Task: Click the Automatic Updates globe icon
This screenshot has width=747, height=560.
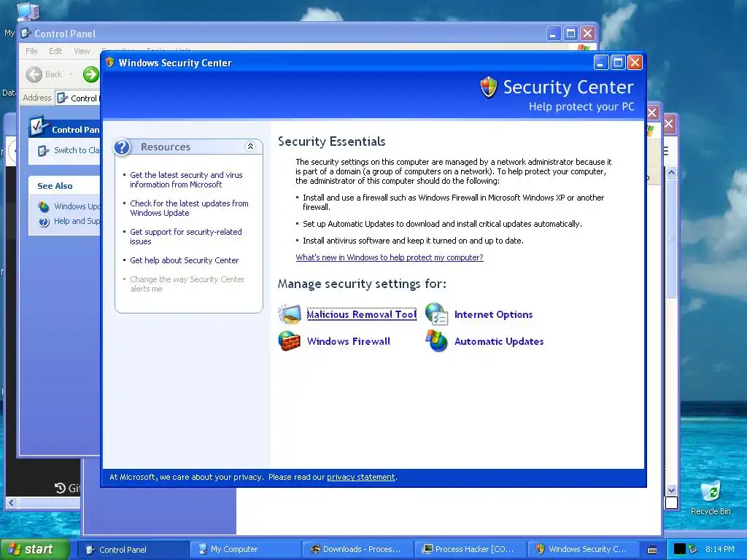Action: [x=436, y=341]
